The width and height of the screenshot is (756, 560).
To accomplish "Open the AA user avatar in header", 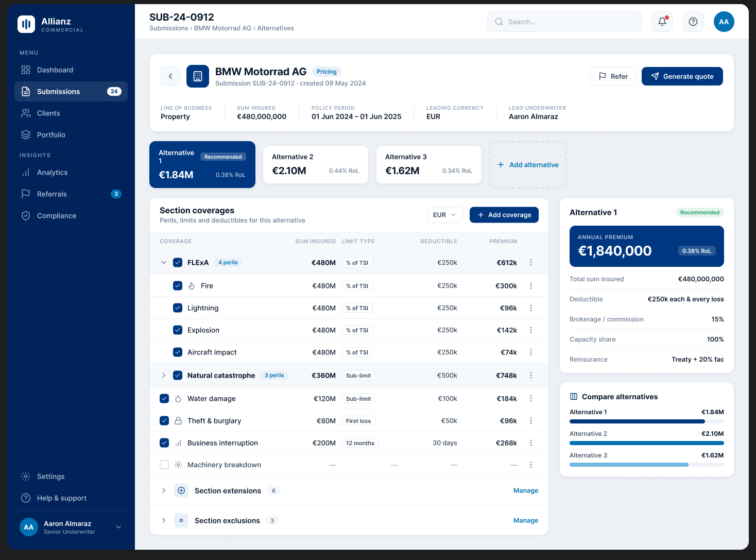I will coord(724,22).
